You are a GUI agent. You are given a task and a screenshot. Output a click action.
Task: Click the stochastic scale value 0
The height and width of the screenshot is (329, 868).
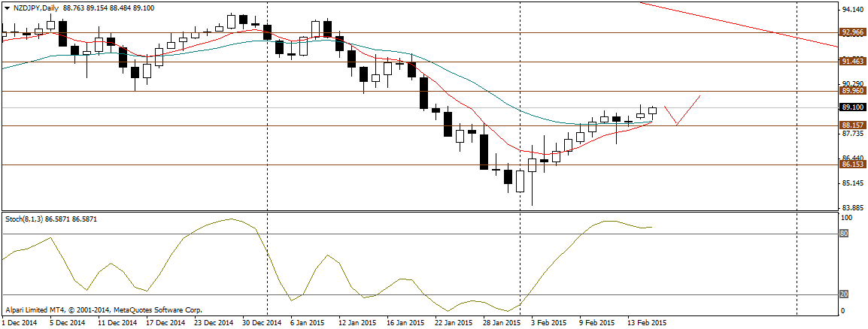843,311
